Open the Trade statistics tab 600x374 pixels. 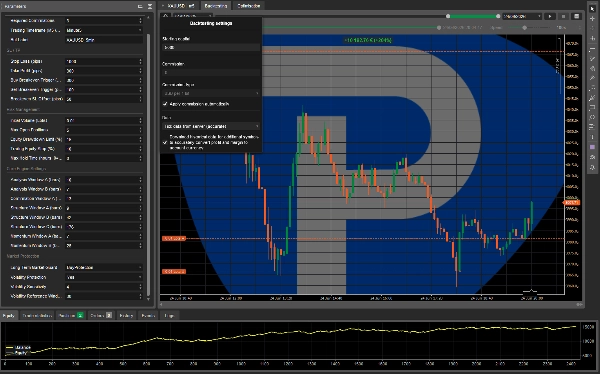click(x=37, y=315)
